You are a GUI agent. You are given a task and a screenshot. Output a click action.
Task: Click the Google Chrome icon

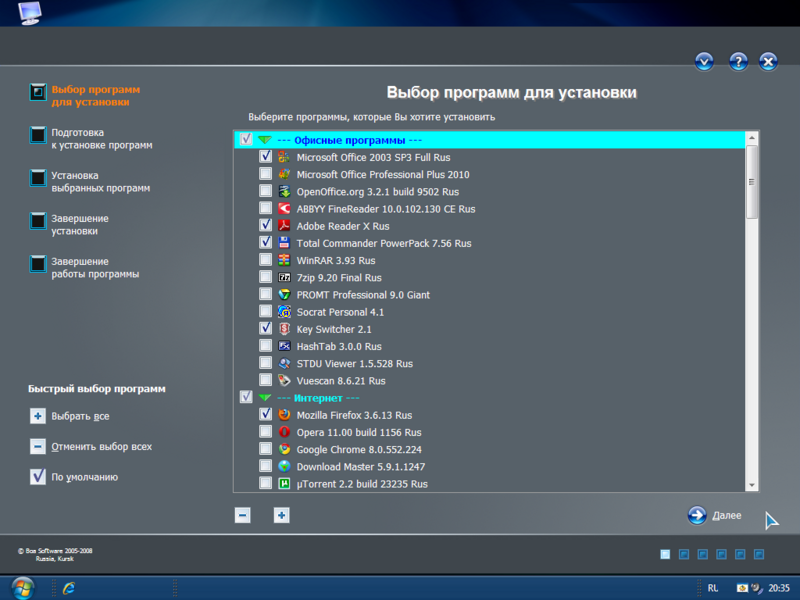tap(284, 449)
